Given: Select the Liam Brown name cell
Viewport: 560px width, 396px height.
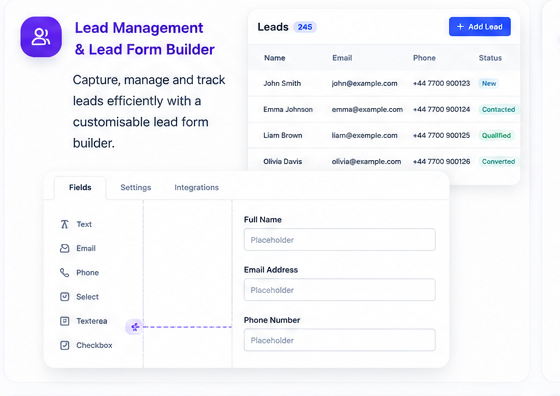Looking at the screenshot, I should (282, 135).
